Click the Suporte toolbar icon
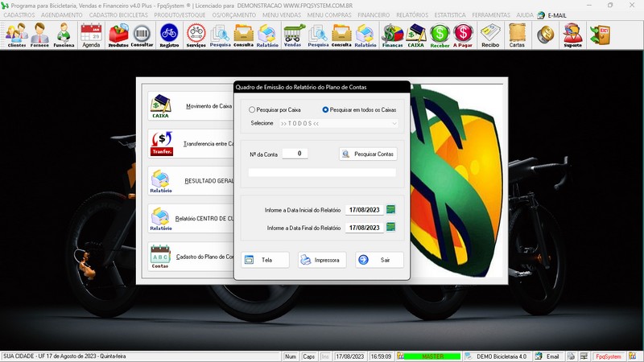 tap(572, 35)
